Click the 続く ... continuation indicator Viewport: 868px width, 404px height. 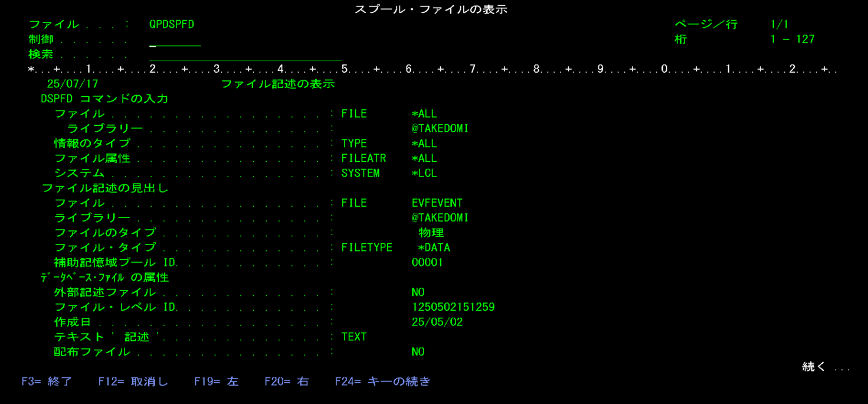tap(826, 367)
